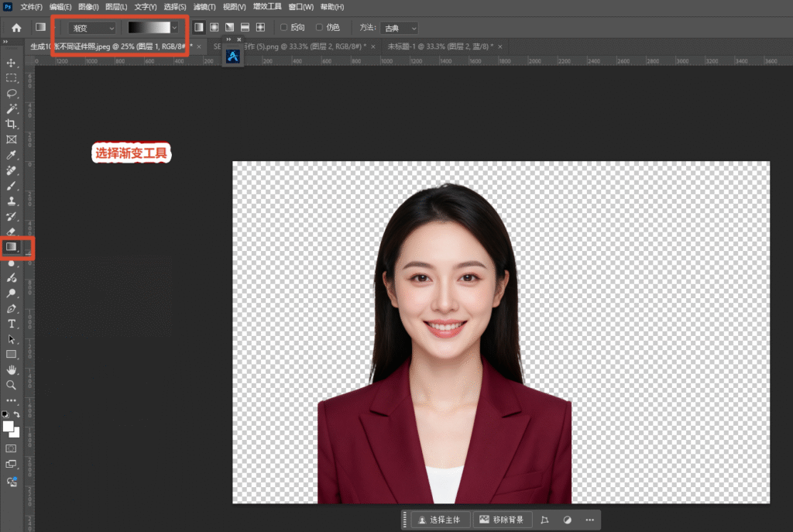Select the Blur tool
Image resolution: width=793 pixels, height=532 pixels.
click(x=11, y=263)
